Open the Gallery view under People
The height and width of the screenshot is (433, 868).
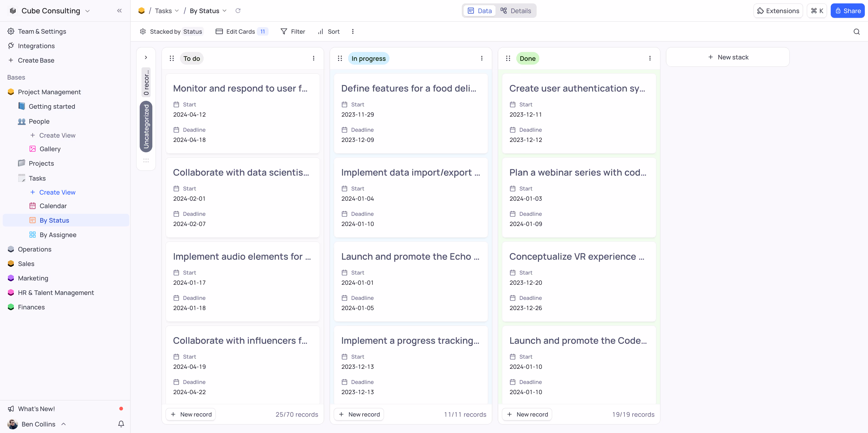coord(50,149)
